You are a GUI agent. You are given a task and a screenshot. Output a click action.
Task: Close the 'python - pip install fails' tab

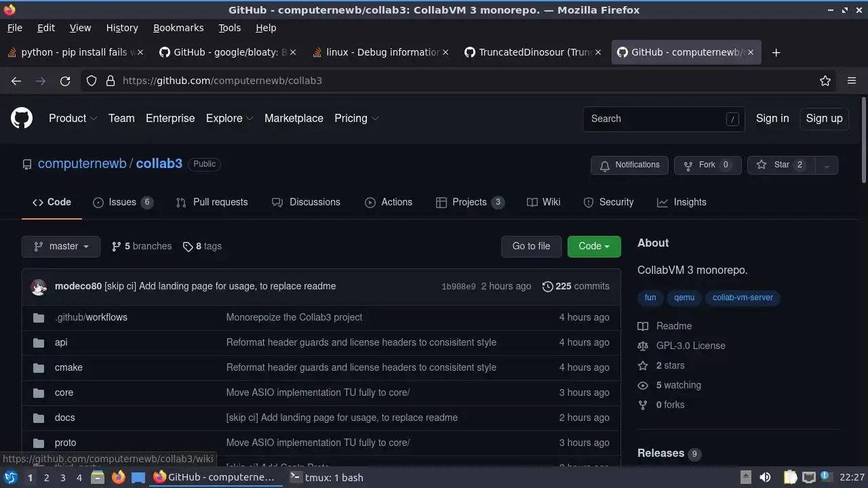pos(140,52)
